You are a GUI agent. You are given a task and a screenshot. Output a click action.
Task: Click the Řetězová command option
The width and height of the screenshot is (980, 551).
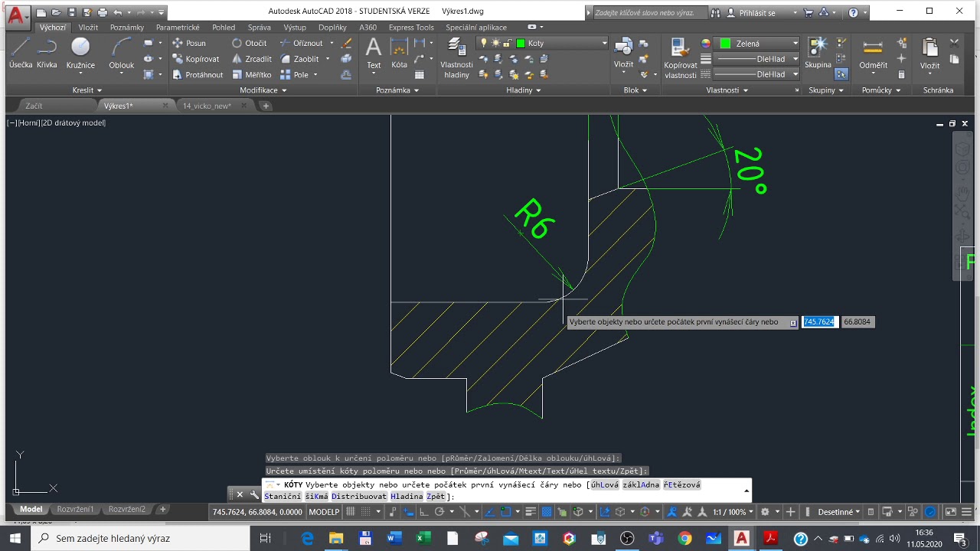point(681,484)
